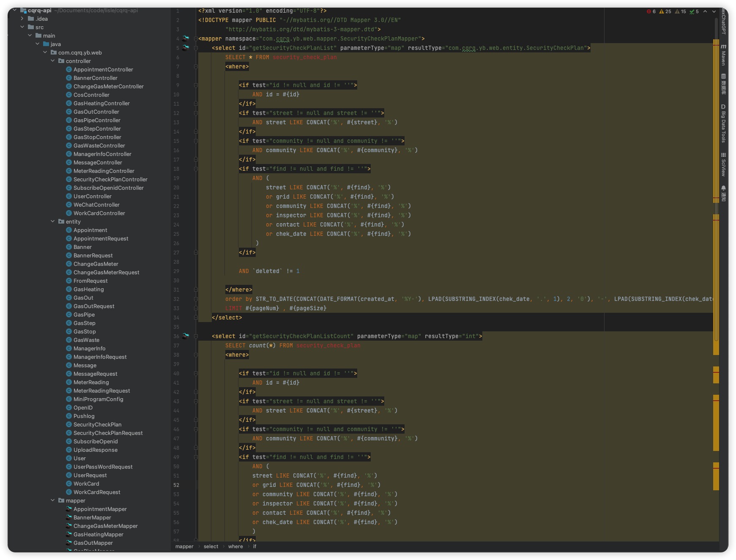Viewport: 736px width, 560px height.
Task: Fold the select block on line 5
Action: coord(196,48)
